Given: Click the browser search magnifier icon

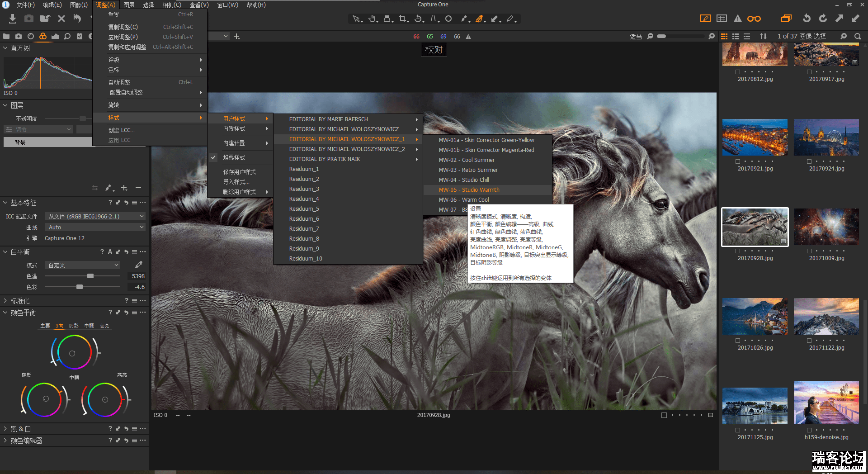Looking at the screenshot, I should pyautogui.click(x=858, y=36).
